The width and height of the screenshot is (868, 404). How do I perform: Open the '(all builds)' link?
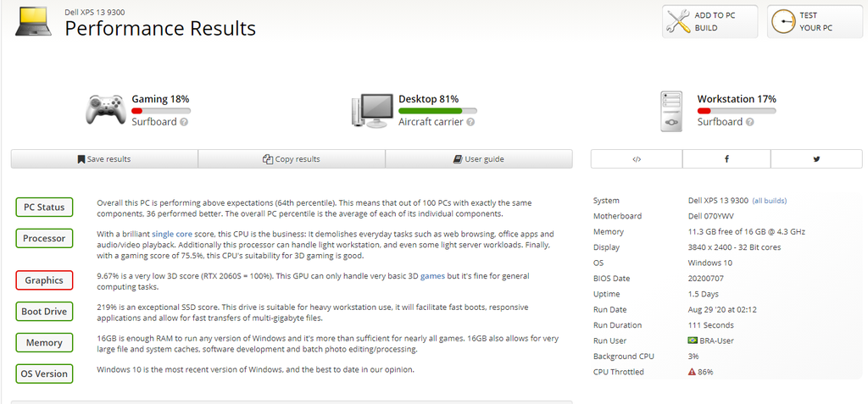tap(770, 201)
